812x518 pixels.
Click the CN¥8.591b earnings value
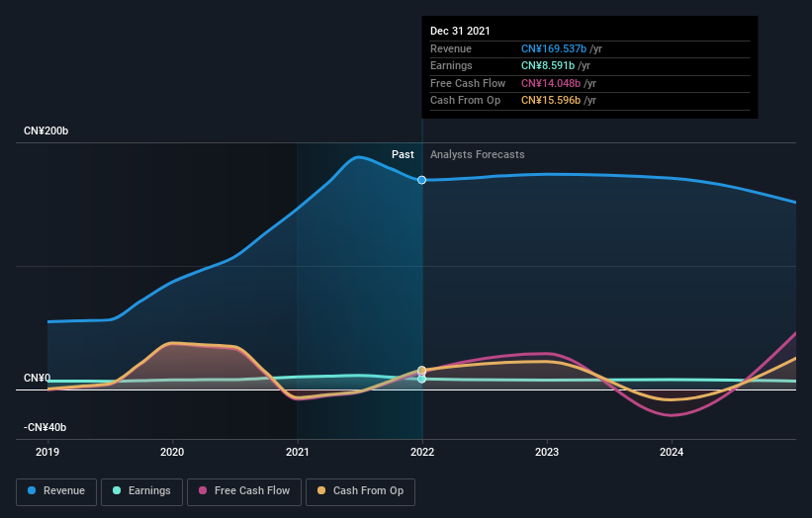click(x=548, y=65)
